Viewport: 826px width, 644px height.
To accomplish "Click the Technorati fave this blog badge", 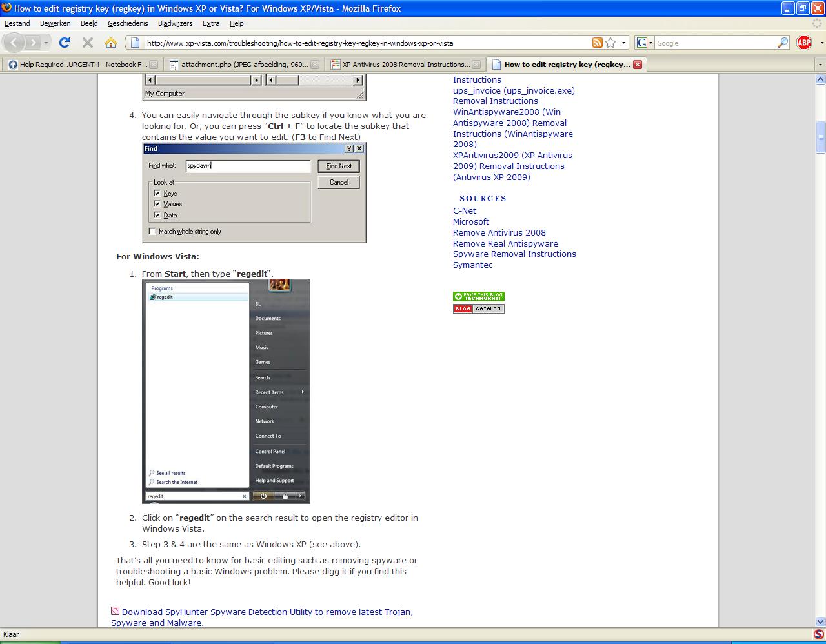I will click(x=479, y=297).
